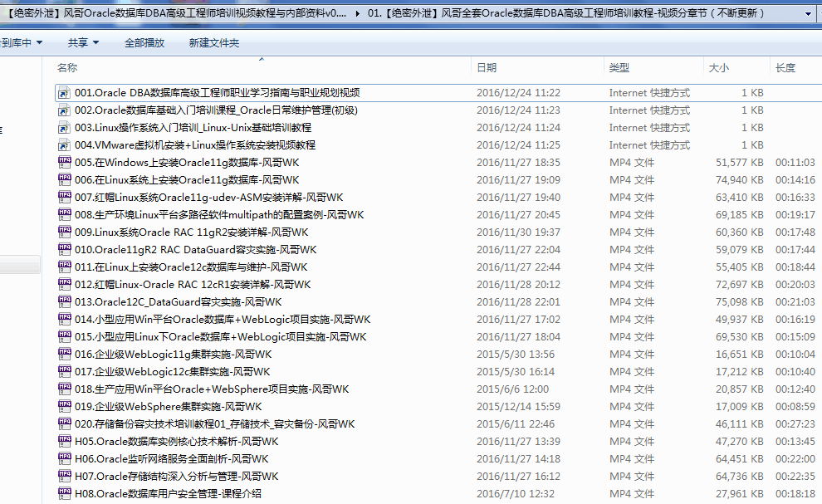Click 新建文件夹 toolbar button

[214, 42]
